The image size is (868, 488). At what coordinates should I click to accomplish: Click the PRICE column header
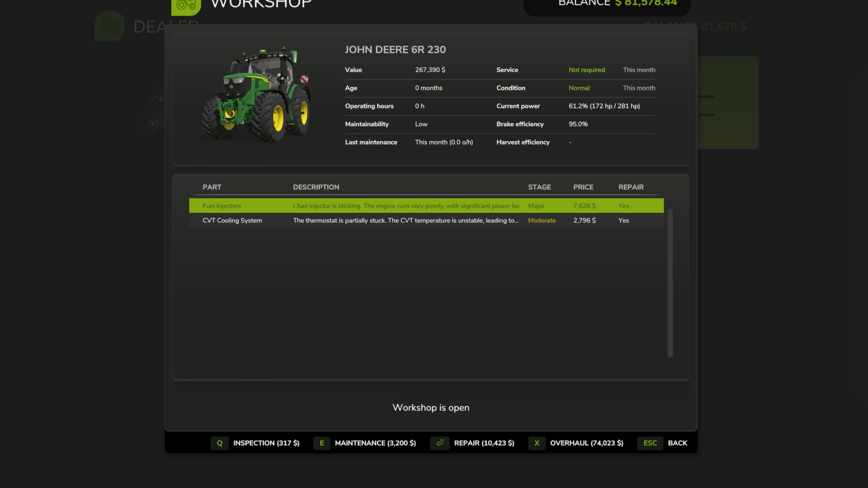point(583,187)
